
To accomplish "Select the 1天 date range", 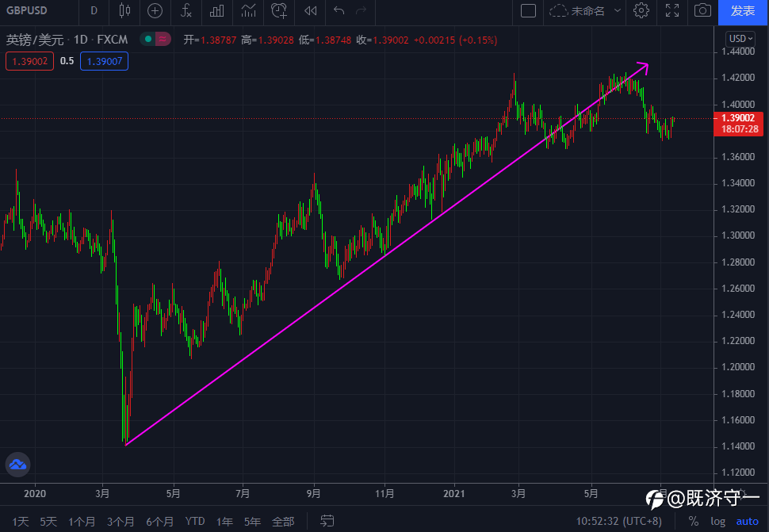I will 20,521.
